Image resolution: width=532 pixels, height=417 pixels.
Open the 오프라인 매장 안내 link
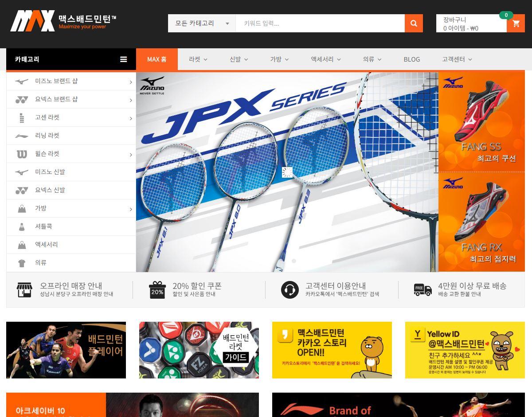[71, 286]
